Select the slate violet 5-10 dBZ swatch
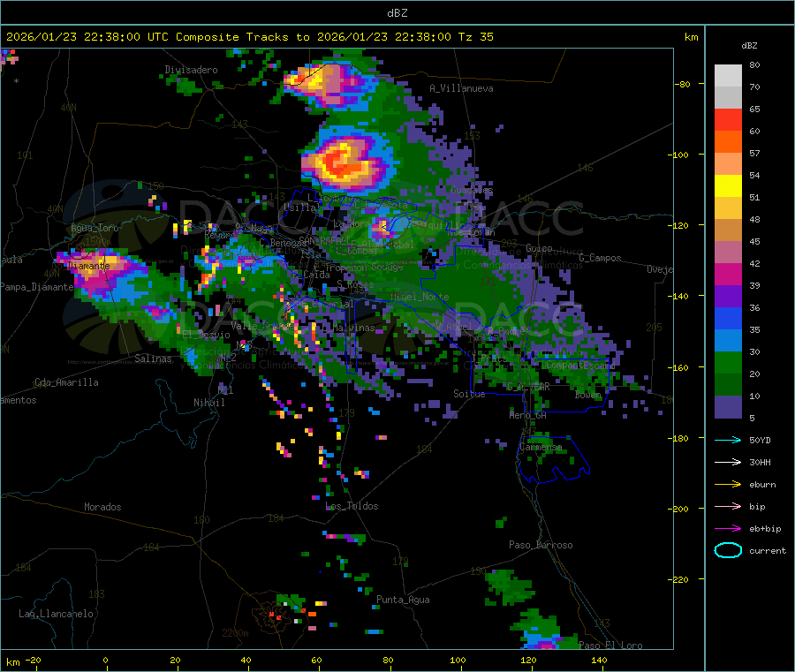 point(728,407)
